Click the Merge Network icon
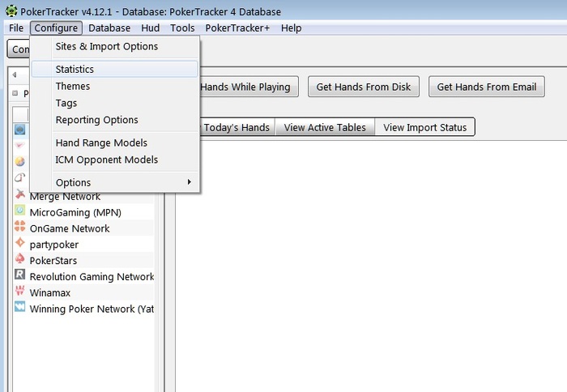Screen dimensions: 567x392 tap(20, 194)
